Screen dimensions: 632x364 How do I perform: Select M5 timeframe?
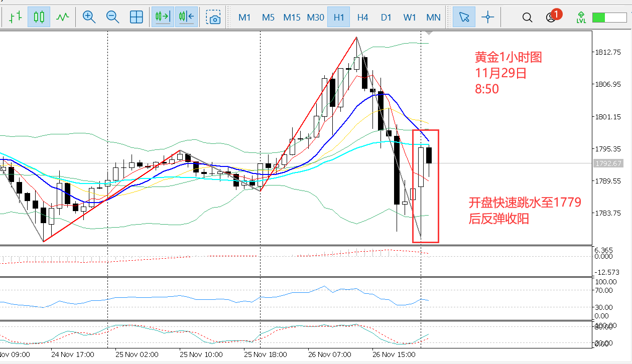268,17
